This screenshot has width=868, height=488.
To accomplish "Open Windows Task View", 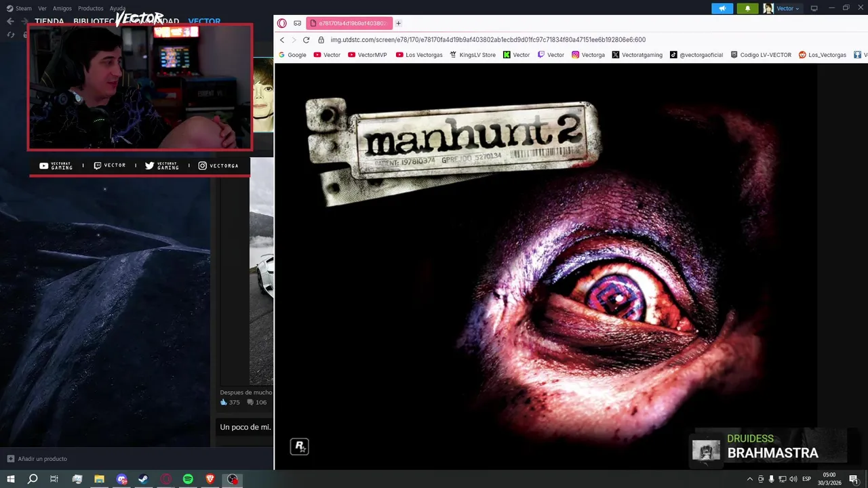I will click(x=54, y=479).
